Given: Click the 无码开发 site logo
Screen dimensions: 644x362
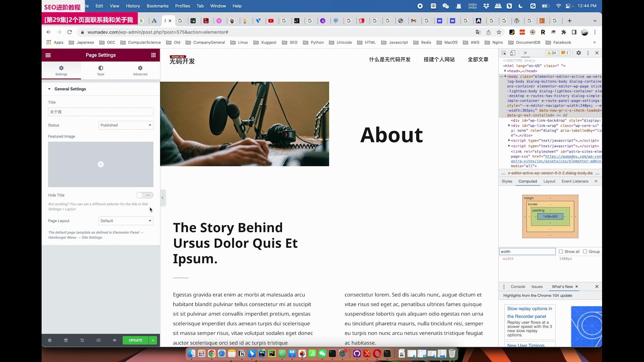Looking at the screenshot, I should pos(182,60).
